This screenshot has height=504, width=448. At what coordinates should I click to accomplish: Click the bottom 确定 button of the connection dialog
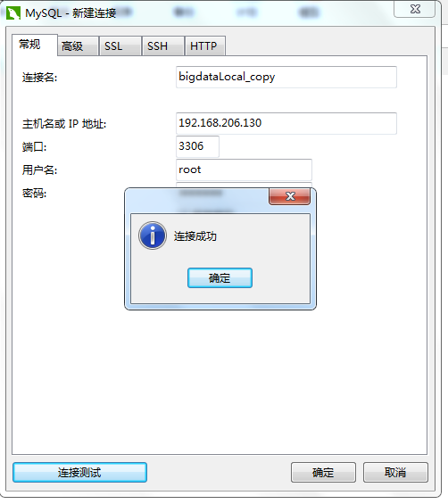point(323,472)
